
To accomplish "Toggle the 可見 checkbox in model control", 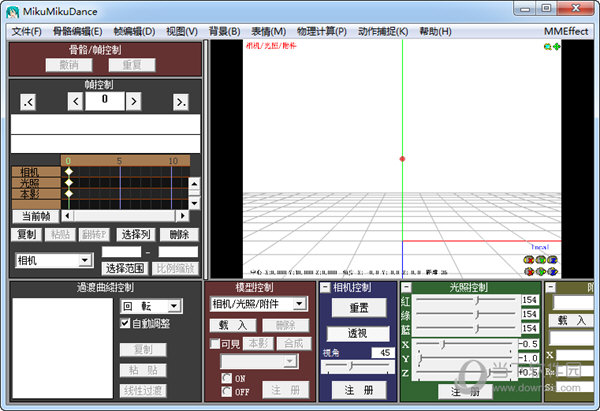I will click(215, 344).
